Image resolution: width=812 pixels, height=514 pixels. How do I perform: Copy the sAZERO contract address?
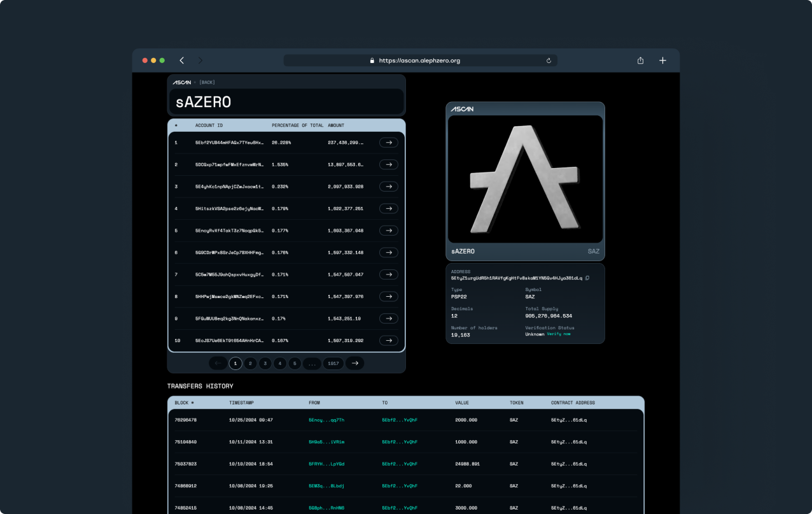587,278
